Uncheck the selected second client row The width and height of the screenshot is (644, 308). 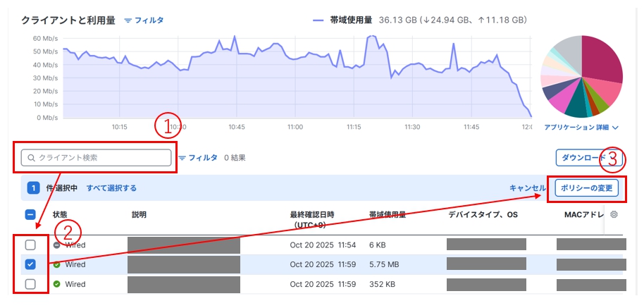pos(30,265)
